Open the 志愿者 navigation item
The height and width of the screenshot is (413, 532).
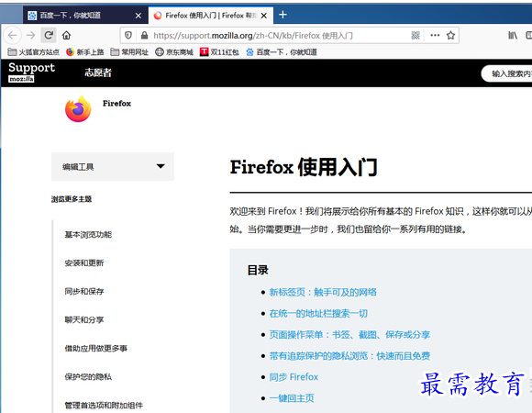point(98,73)
